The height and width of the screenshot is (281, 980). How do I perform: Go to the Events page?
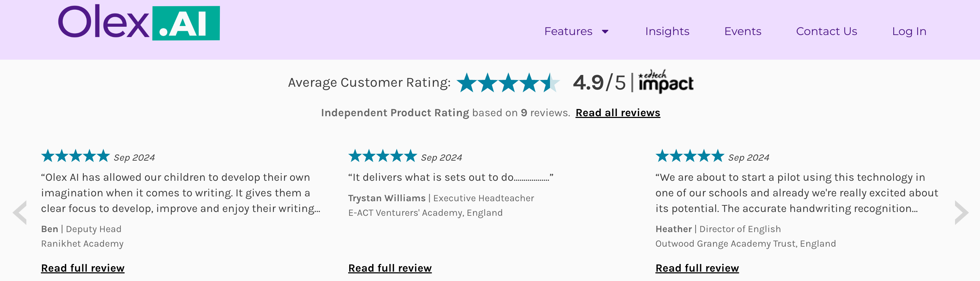[742, 31]
